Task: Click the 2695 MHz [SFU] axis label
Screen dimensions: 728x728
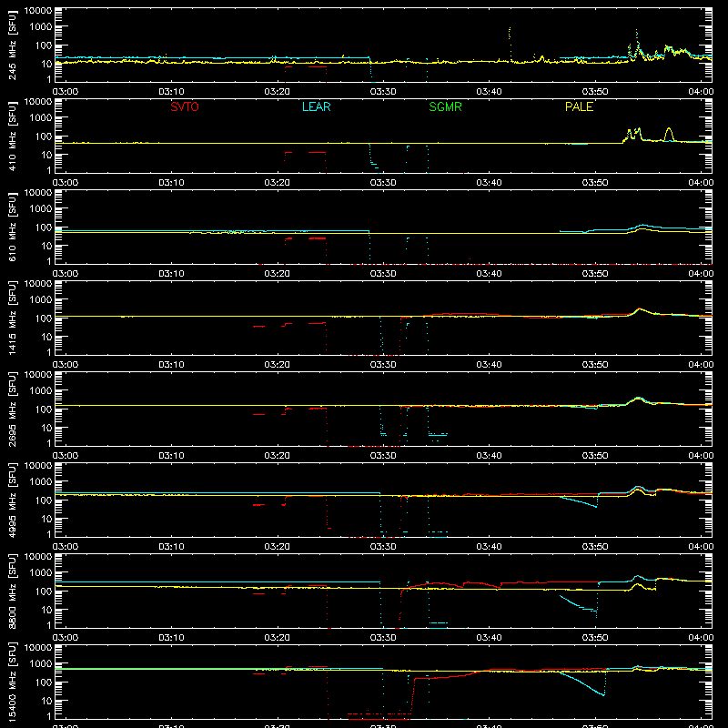Action: click(13, 409)
